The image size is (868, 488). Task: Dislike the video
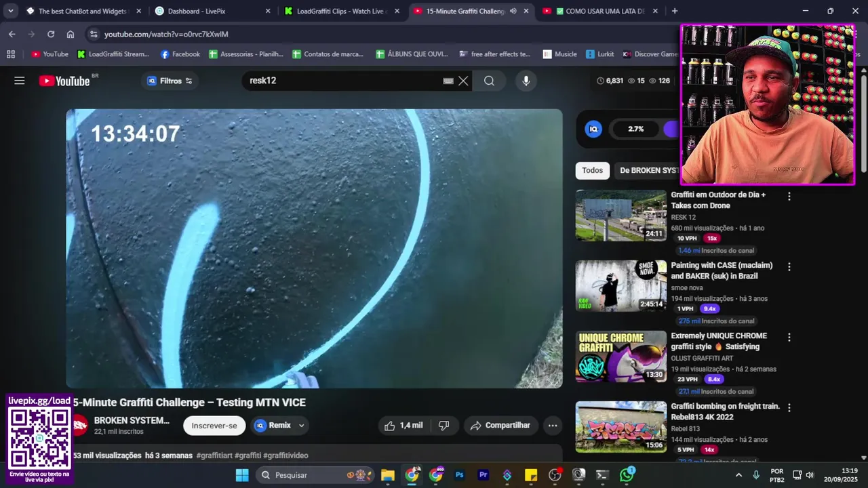444,426
